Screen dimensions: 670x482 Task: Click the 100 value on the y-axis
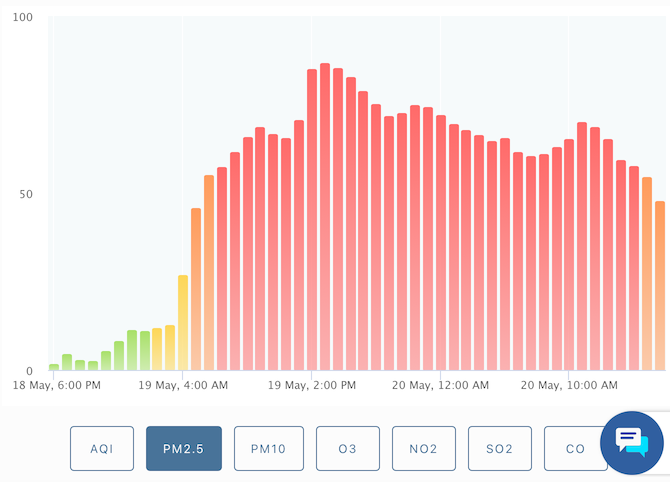click(x=22, y=17)
